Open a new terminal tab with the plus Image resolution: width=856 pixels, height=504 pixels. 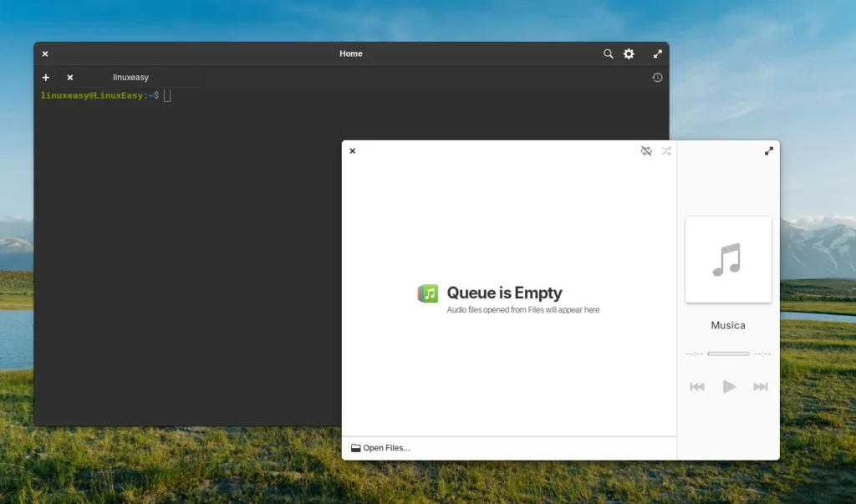click(45, 77)
